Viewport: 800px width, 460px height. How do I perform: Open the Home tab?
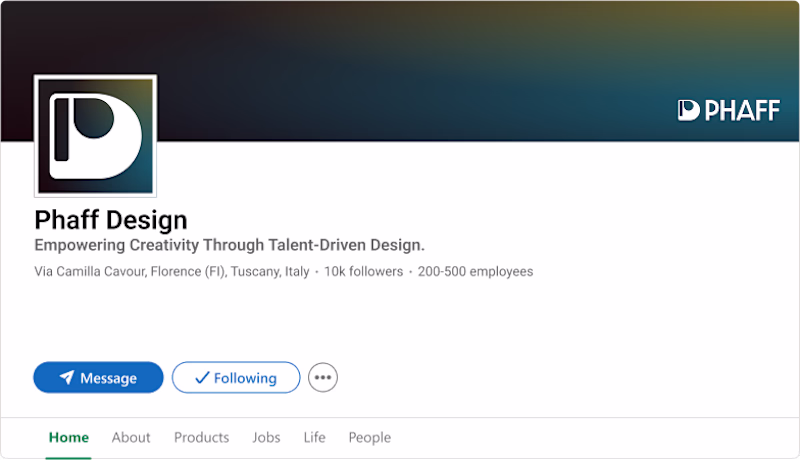tap(69, 437)
